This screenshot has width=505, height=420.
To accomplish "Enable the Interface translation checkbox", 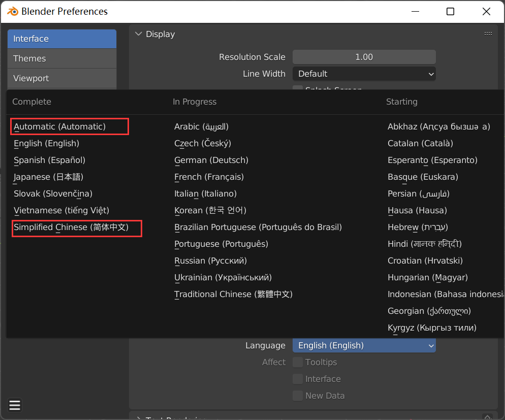I will pos(298,379).
